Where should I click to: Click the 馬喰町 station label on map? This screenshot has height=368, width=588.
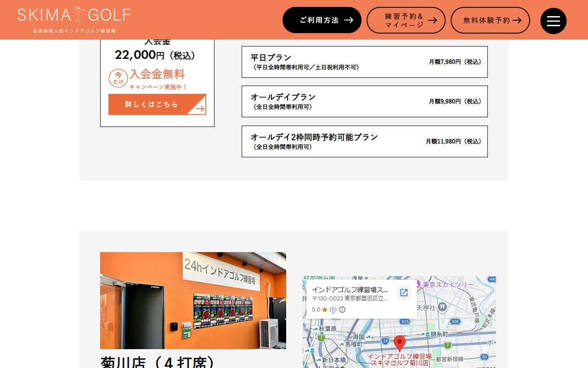354,344
